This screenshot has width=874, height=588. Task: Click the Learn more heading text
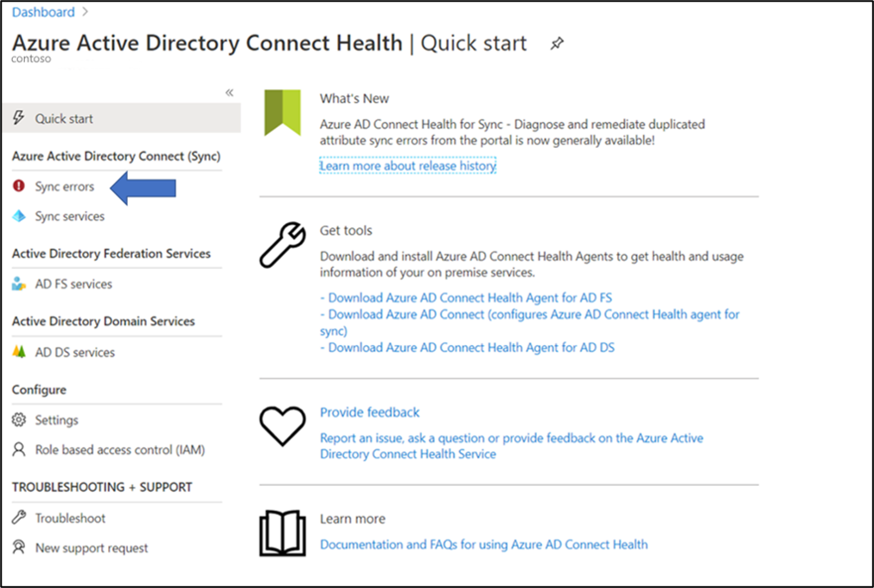[352, 519]
